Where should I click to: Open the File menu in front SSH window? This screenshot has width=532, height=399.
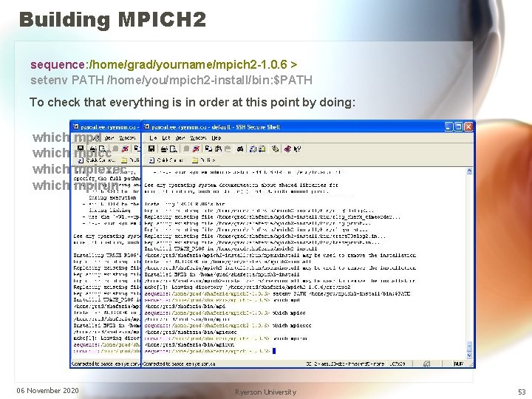click(153, 137)
